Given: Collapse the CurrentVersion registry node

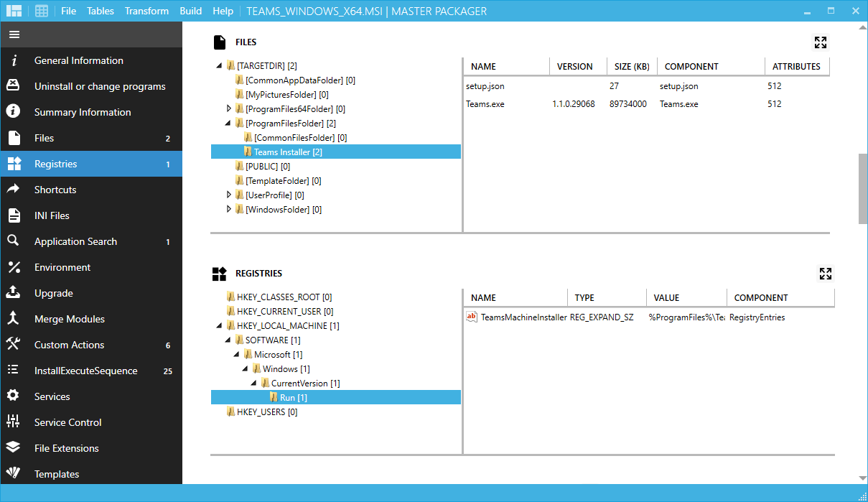Looking at the screenshot, I should pos(253,384).
